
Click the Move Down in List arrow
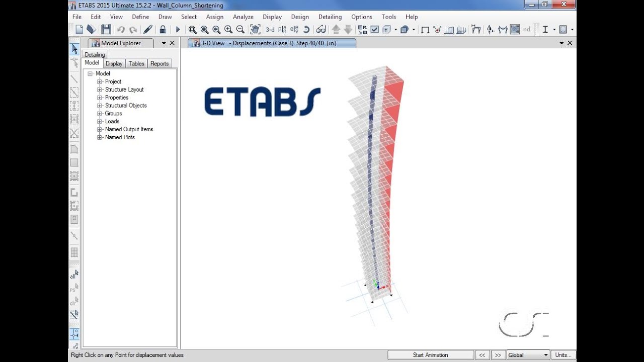[x=348, y=30]
